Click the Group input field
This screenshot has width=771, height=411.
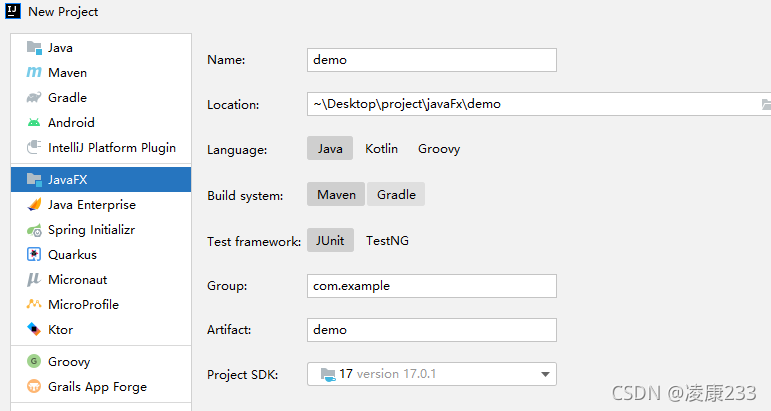432,286
